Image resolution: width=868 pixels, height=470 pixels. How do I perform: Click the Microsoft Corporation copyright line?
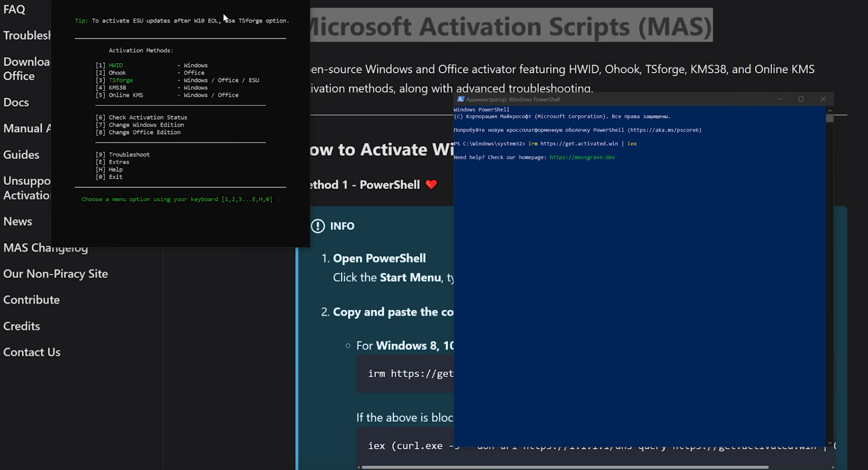(x=562, y=117)
